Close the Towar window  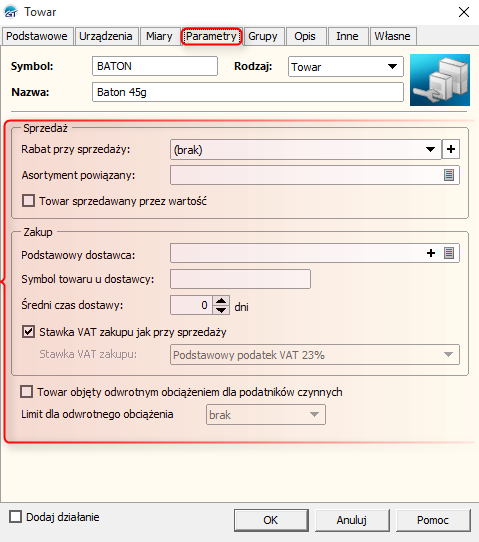click(464, 12)
